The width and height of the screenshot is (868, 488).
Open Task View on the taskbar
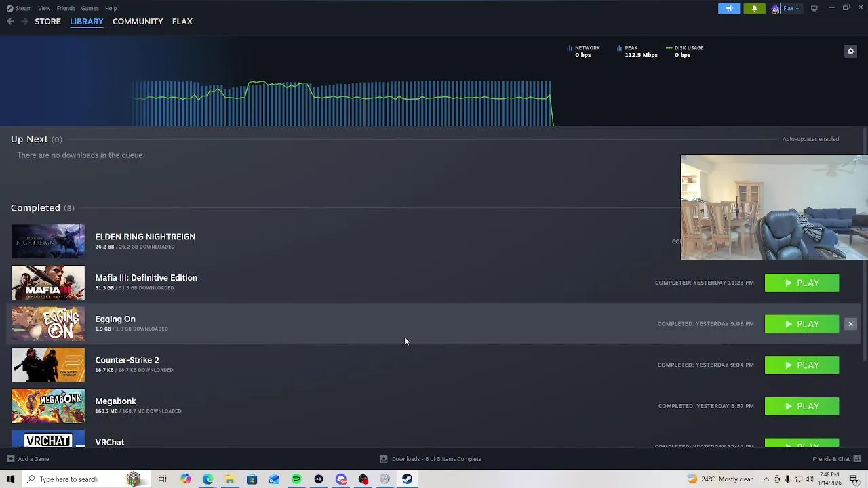coord(163,479)
